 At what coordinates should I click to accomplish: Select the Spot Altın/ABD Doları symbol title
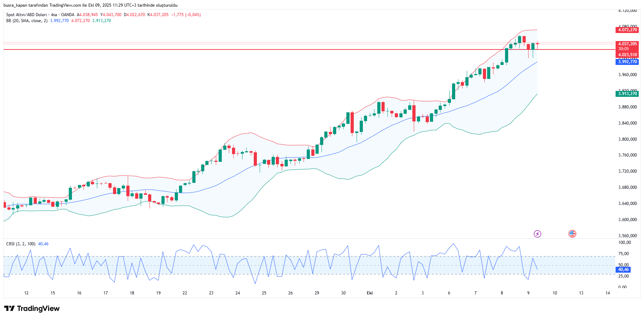(x=26, y=15)
